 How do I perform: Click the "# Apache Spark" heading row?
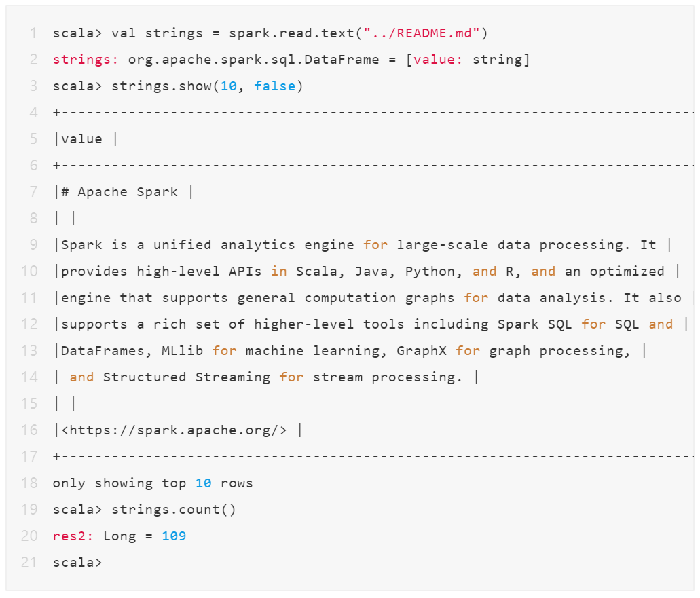(119, 192)
